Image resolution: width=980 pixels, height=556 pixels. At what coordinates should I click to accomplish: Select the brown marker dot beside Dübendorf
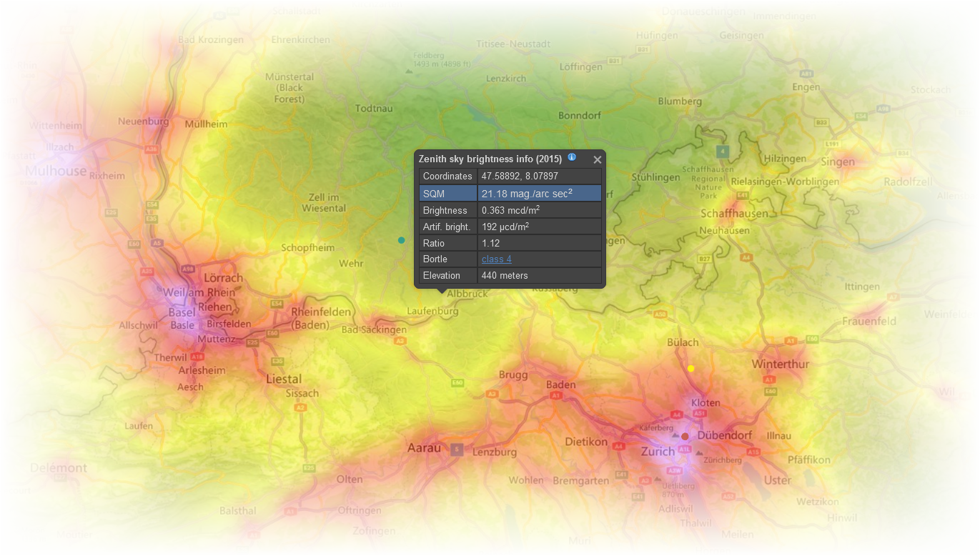click(x=685, y=436)
